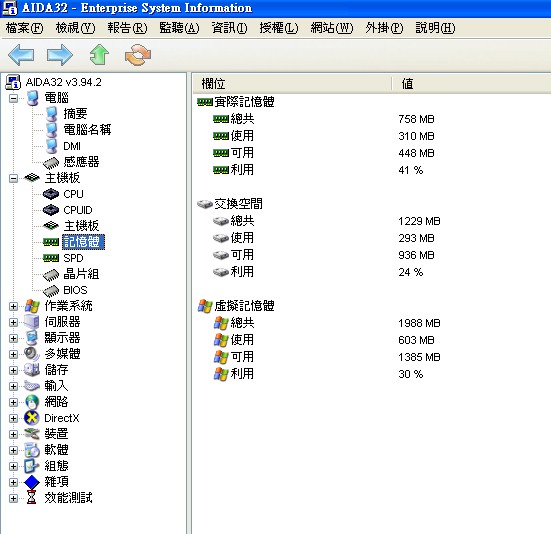551x534 pixels.
Task: Expand the 作業系統 tree node
Action: pos(13,306)
